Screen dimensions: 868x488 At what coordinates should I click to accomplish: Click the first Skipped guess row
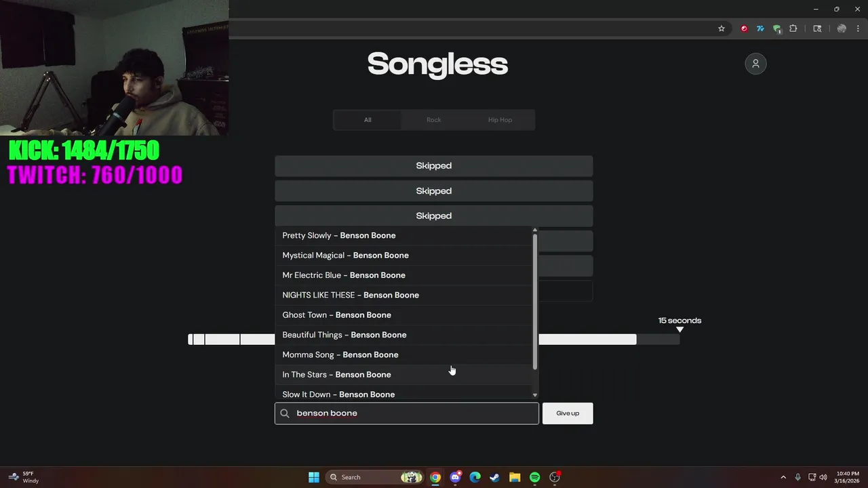click(x=434, y=166)
